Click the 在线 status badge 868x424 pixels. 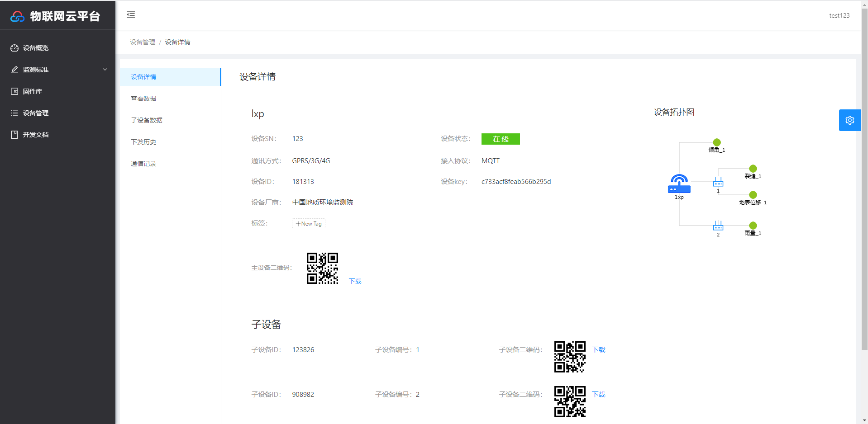pos(501,139)
